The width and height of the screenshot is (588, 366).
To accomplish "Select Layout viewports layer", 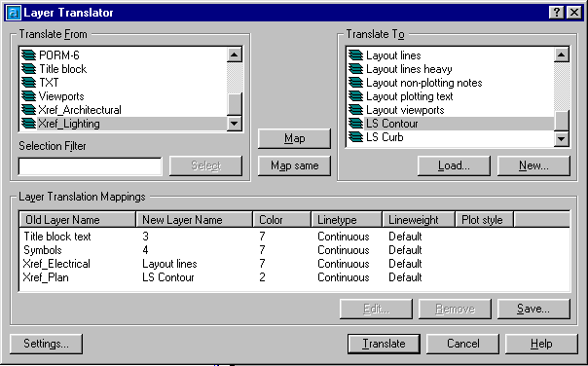I will (x=405, y=110).
